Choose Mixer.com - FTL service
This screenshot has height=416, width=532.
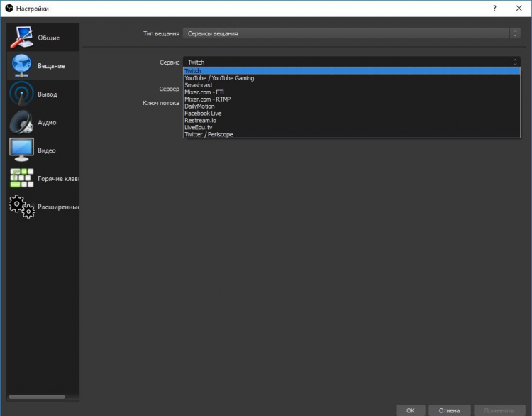point(352,92)
